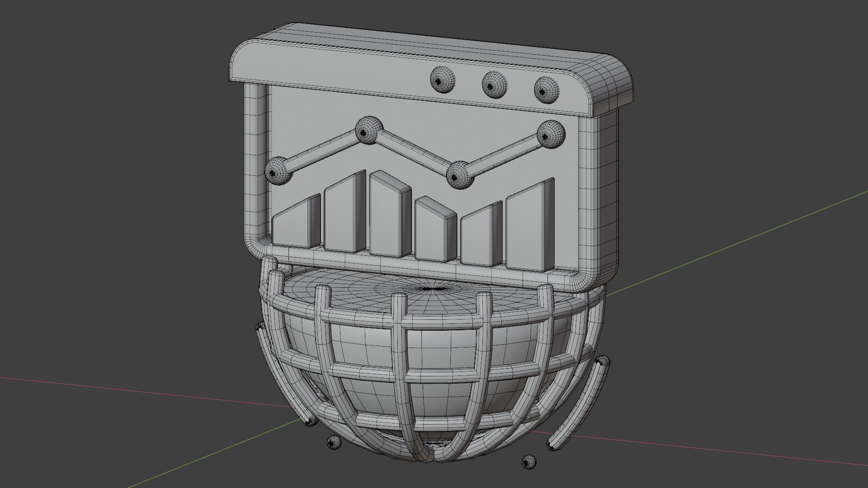Select the third, tallest bar of the bar chart
The width and height of the screenshot is (868, 488).
[x=390, y=214]
